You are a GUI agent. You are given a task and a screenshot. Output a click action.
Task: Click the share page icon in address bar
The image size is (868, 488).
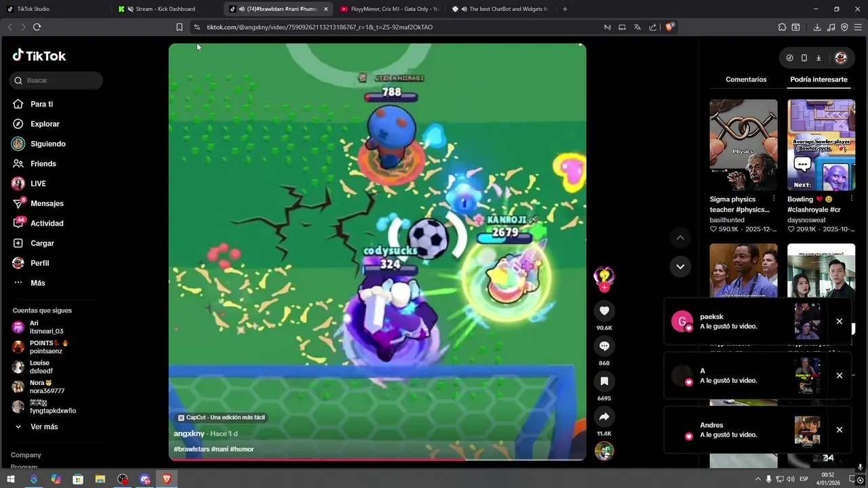[652, 27]
